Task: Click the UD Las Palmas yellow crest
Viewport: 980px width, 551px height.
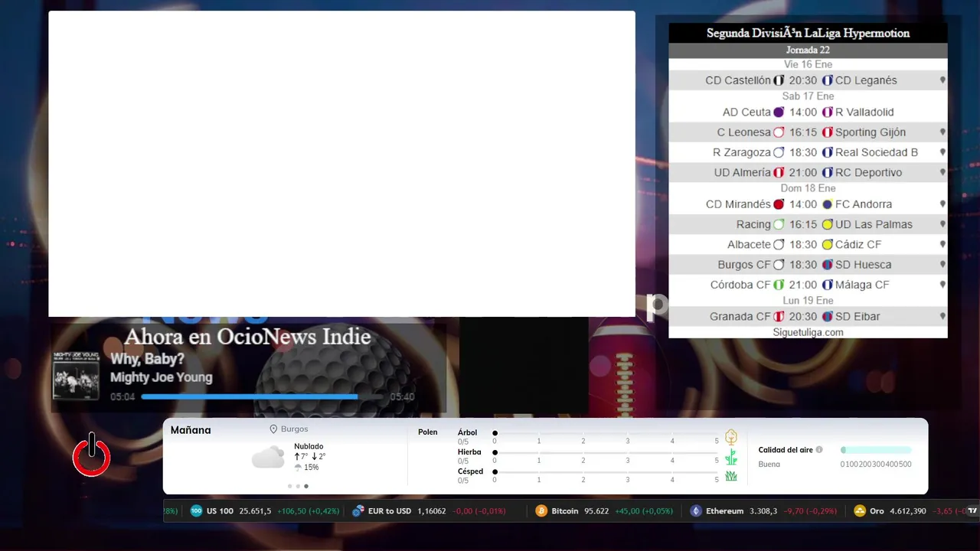Action: coord(827,224)
